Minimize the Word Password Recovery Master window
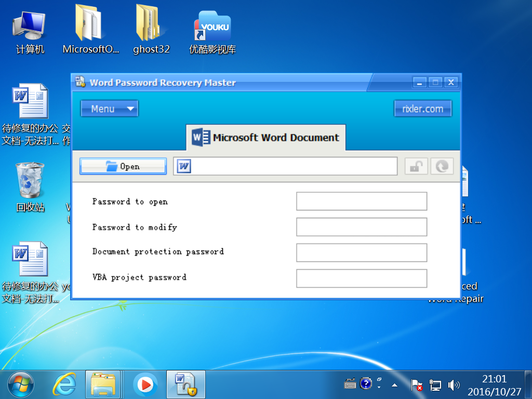Image resolution: width=532 pixels, height=399 pixels. (x=420, y=83)
